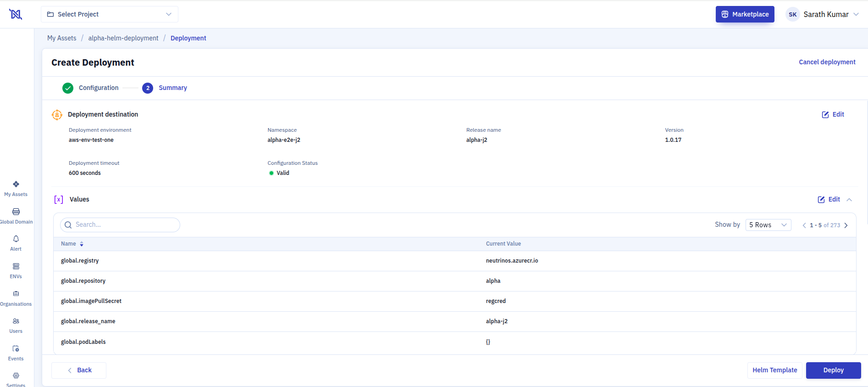Select the Summary step label

(x=173, y=88)
